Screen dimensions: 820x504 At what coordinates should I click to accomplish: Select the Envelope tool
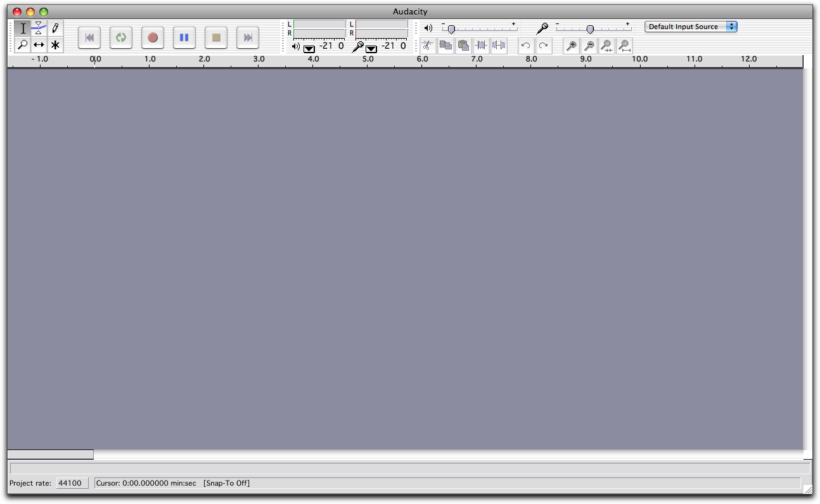(x=39, y=28)
